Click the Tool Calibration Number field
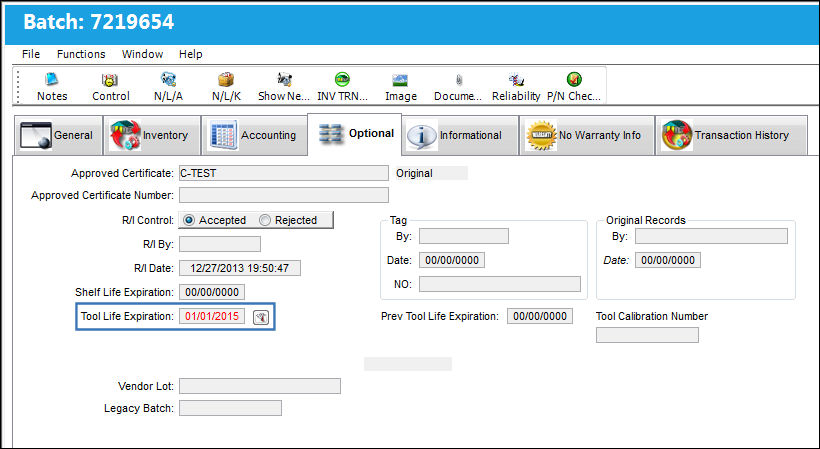Viewport: 820px width, 449px height. tap(647, 335)
